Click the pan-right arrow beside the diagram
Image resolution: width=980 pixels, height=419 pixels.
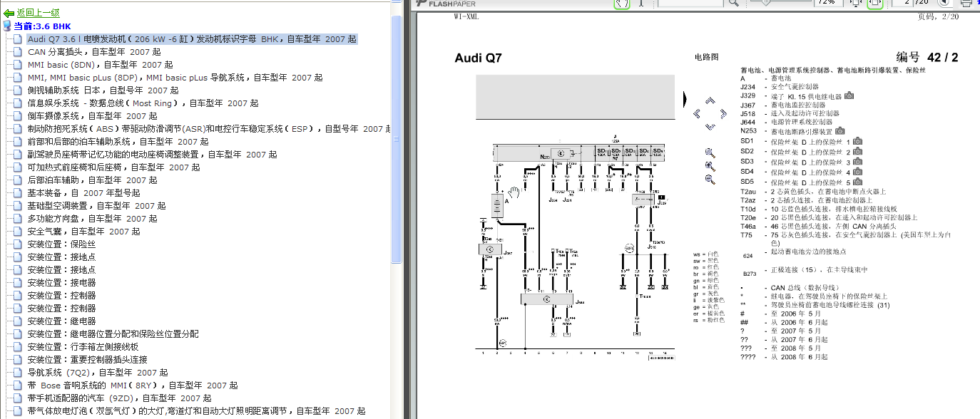coord(723,113)
